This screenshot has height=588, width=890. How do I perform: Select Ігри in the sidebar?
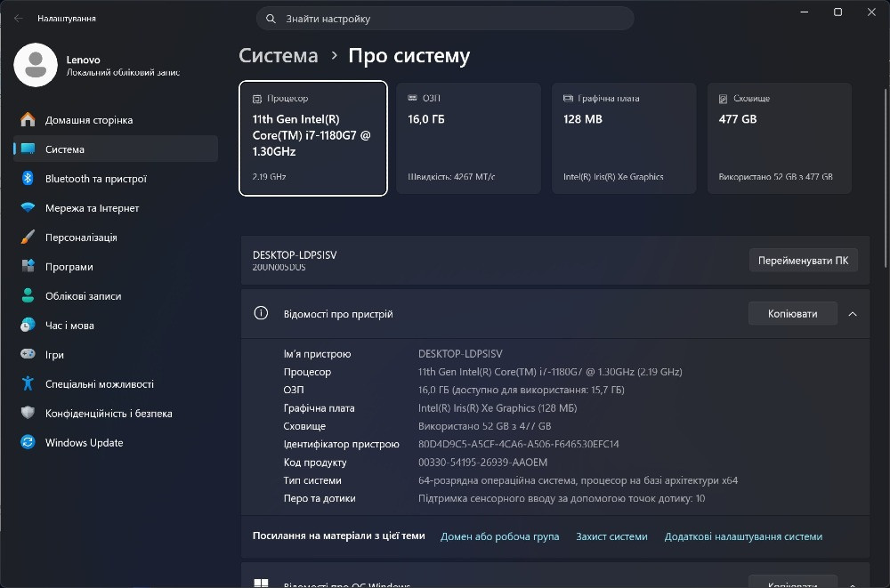coord(116,355)
